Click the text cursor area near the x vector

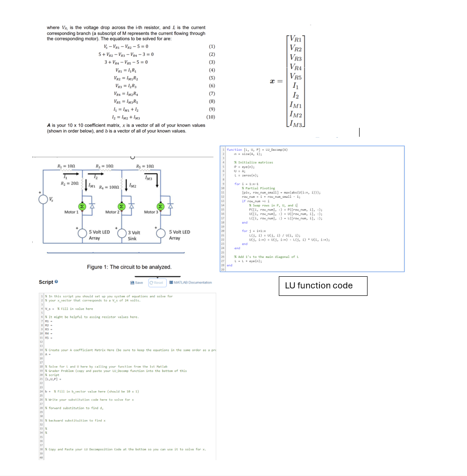tap(359, 133)
